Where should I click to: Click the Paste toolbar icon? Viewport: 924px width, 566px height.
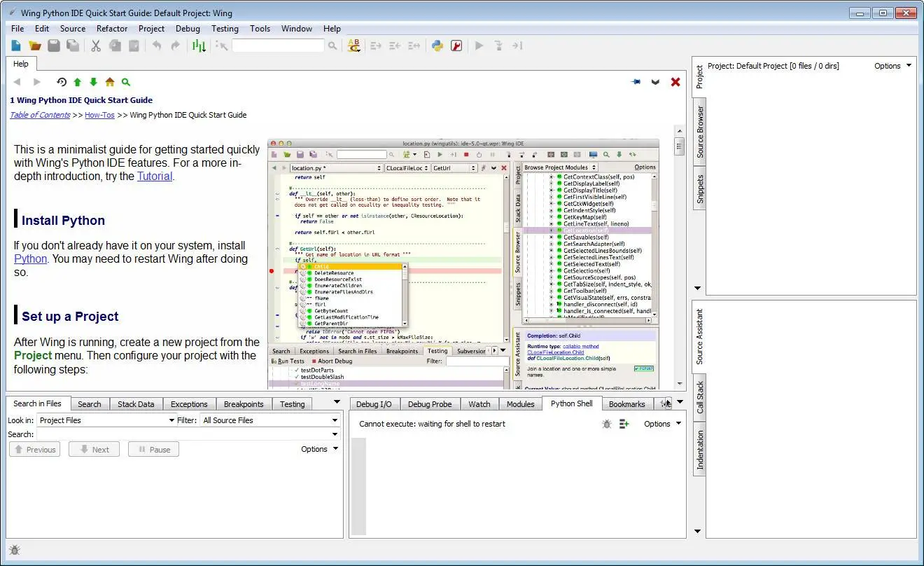click(134, 46)
